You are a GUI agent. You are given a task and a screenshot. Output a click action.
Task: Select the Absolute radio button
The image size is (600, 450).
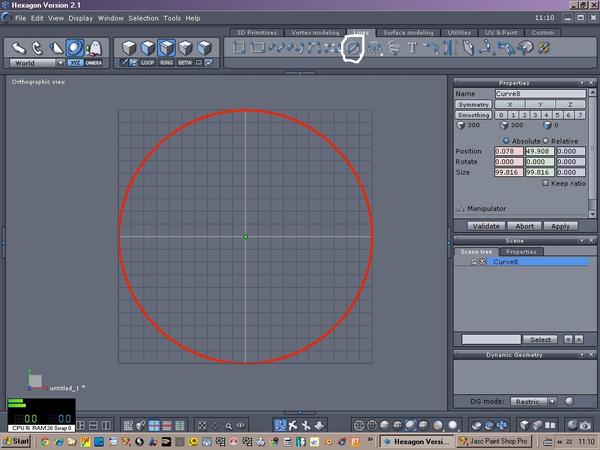506,141
